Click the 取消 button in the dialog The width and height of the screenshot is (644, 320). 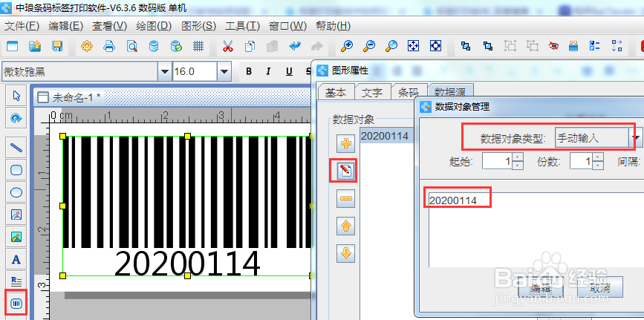(x=600, y=287)
